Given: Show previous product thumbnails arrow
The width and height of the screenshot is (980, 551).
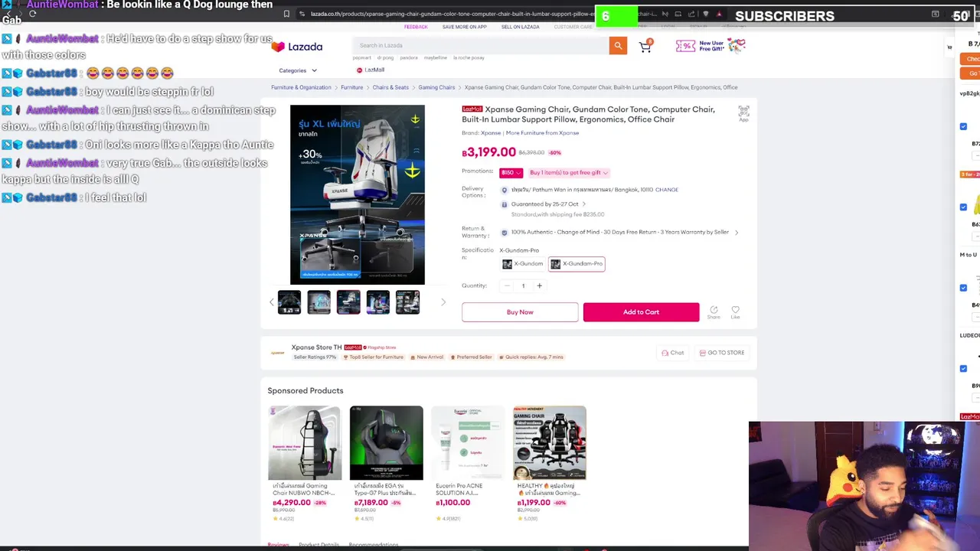Looking at the screenshot, I should tap(271, 302).
